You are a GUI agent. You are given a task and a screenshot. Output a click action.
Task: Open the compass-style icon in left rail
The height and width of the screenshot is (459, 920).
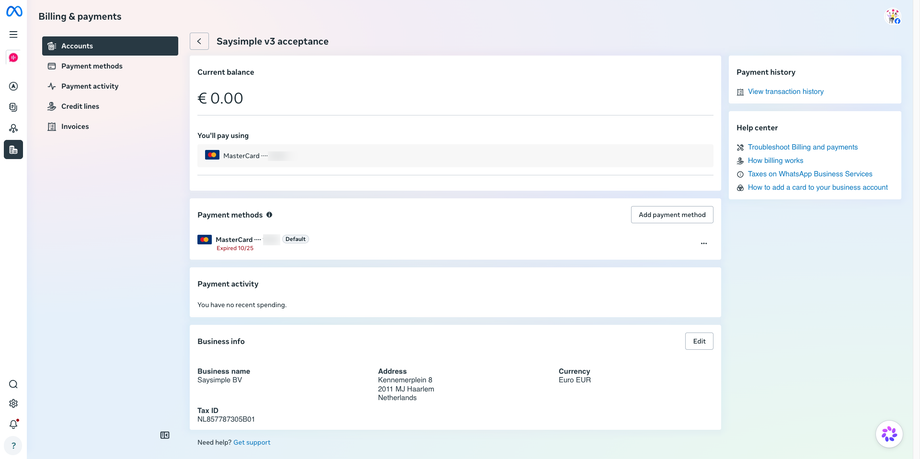coord(13,86)
